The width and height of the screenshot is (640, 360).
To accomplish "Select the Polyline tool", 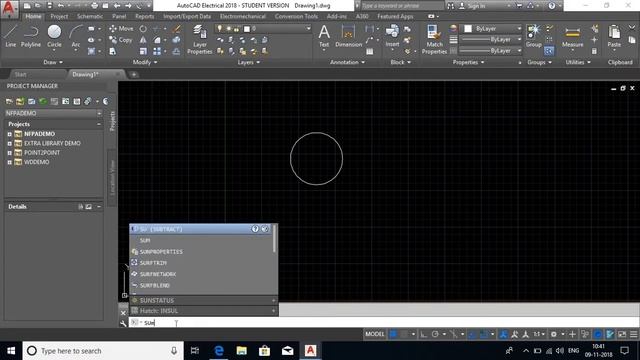I will click(x=31, y=36).
